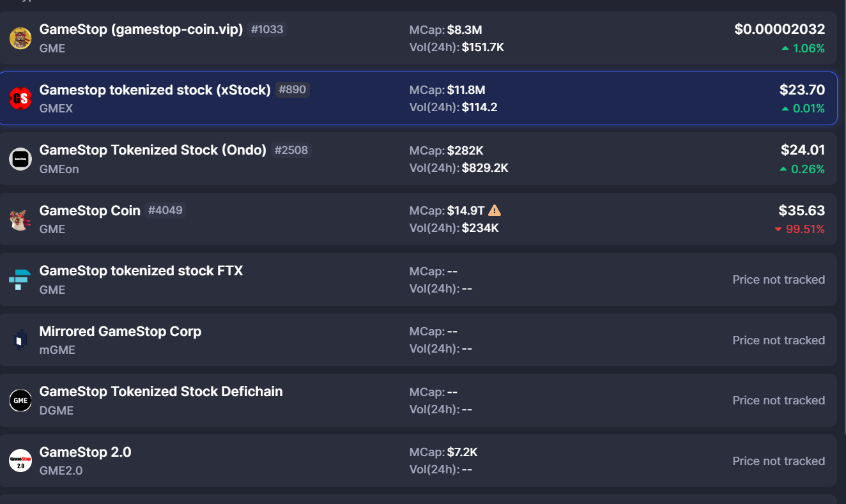Click the 1.06% change value
This screenshot has width=846, height=504.
(x=809, y=49)
